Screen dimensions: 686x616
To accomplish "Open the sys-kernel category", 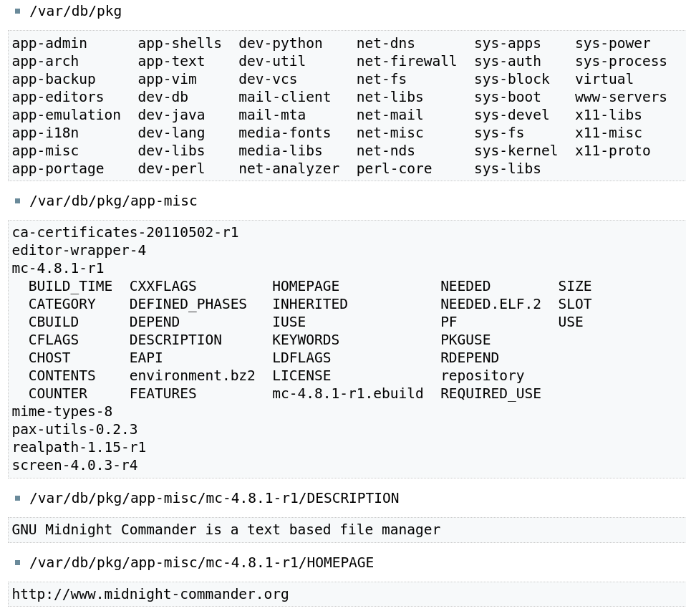I will pyautogui.click(x=516, y=151).
